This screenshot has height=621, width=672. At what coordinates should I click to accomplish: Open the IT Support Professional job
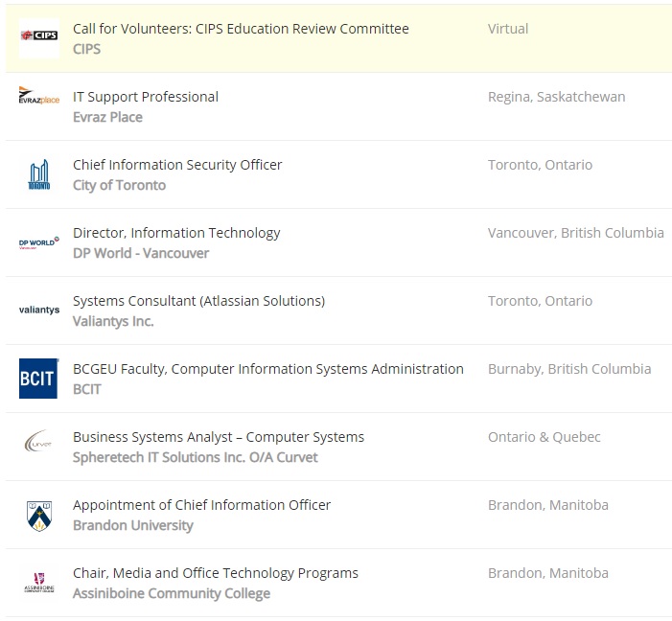pyautogui.click(x=146, y=97)
